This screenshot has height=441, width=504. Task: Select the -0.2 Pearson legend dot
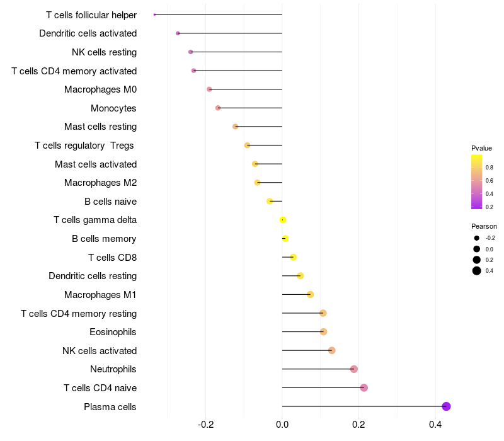pyautogui.click(x=477, y=238)
